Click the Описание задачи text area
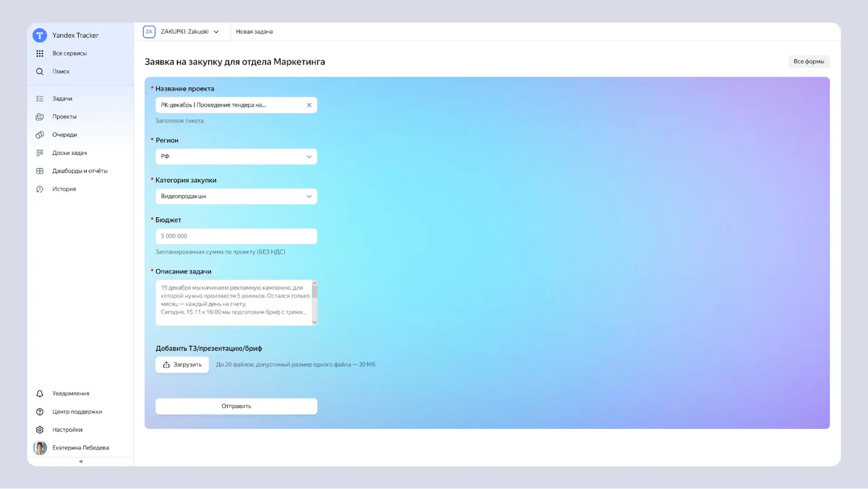The height and width of the screenshot is (489, 868). pyautogui.click(x=233, y=303)
